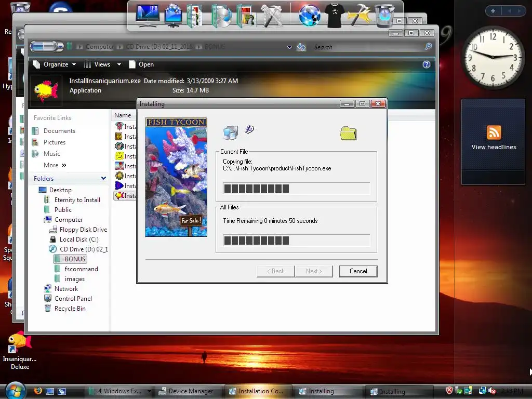Click the Name column header

click(123, 115)
